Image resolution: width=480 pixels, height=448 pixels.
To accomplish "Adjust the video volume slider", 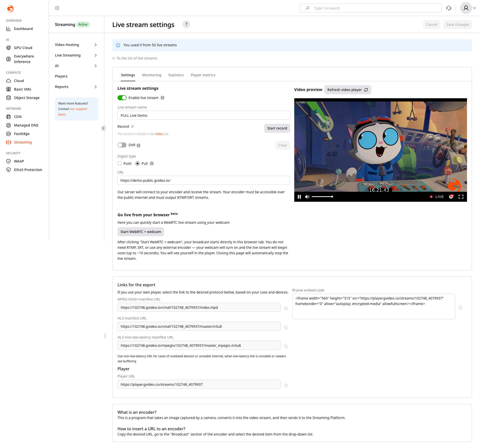I will (x=322, y=197).
